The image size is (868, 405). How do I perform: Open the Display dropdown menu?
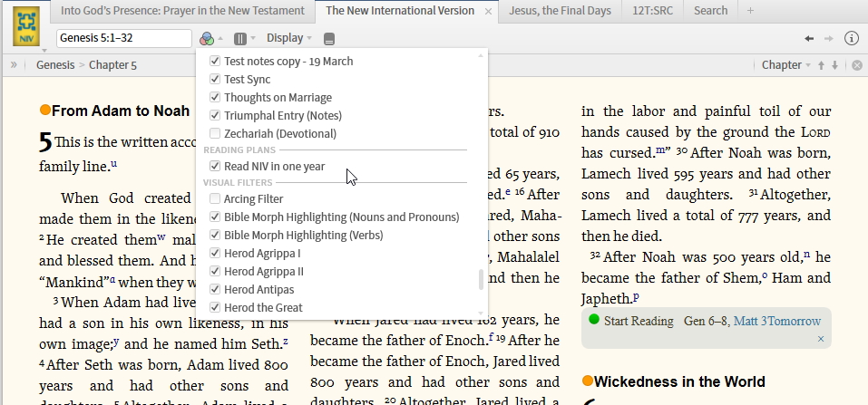(x=289, y=38)
